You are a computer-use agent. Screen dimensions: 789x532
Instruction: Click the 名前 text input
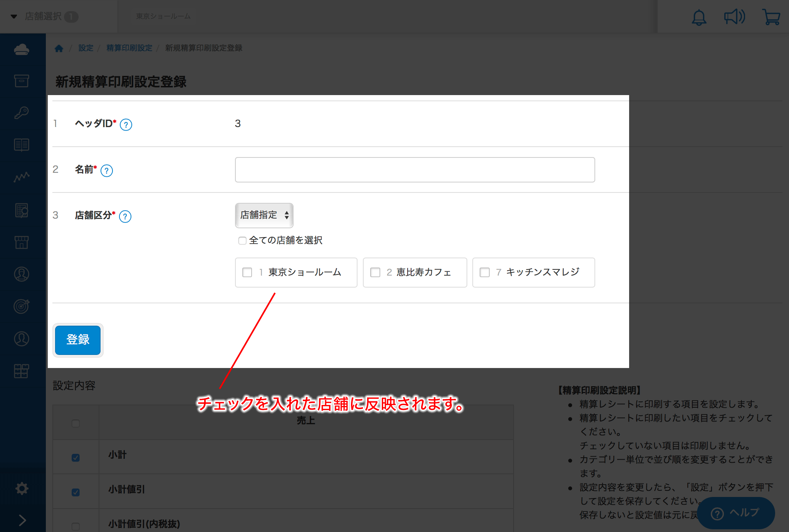415,170
